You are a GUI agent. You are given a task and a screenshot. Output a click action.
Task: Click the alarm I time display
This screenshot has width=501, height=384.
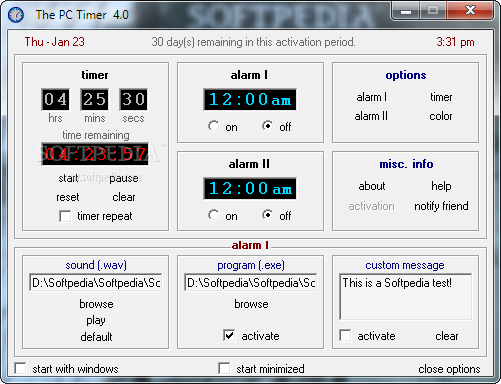coord(250,100)
